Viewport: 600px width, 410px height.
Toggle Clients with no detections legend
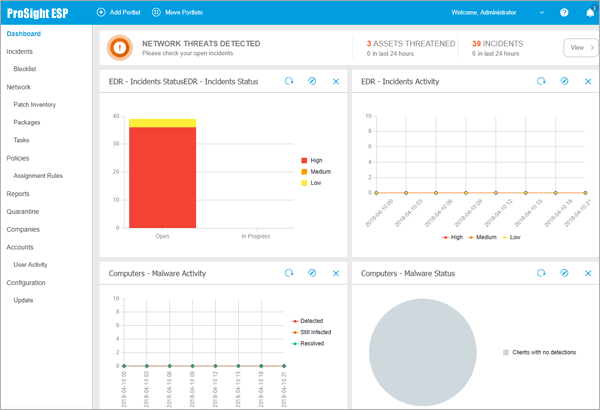[x=539, y=352]
